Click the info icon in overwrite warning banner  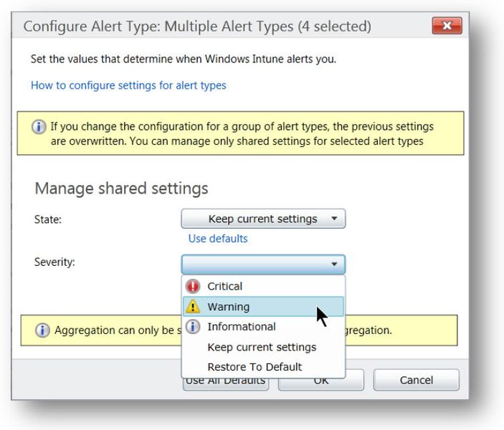tap(39, 127)
